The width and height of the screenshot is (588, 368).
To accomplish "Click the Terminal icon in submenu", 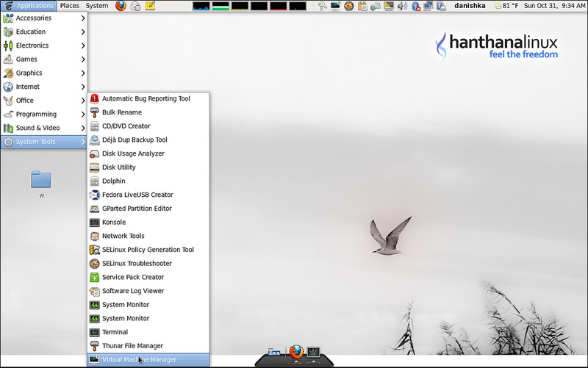I will (95, 332).
